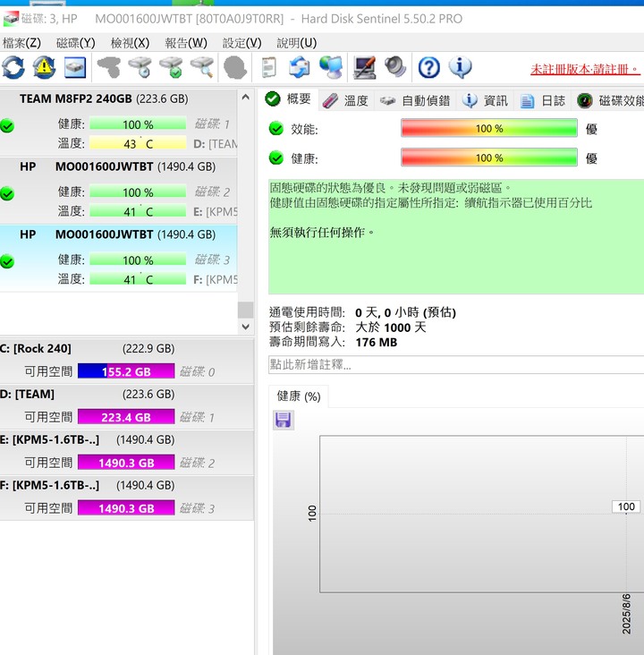The width and height of the screenshot is (644, 655).
Task: Select the F: [KPM5-1.6TB-..] partition label
Action: (50, 485)
